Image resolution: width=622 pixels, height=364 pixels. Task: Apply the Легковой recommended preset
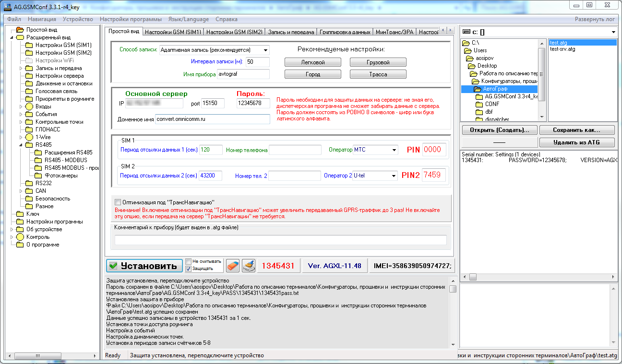point(313,62)
